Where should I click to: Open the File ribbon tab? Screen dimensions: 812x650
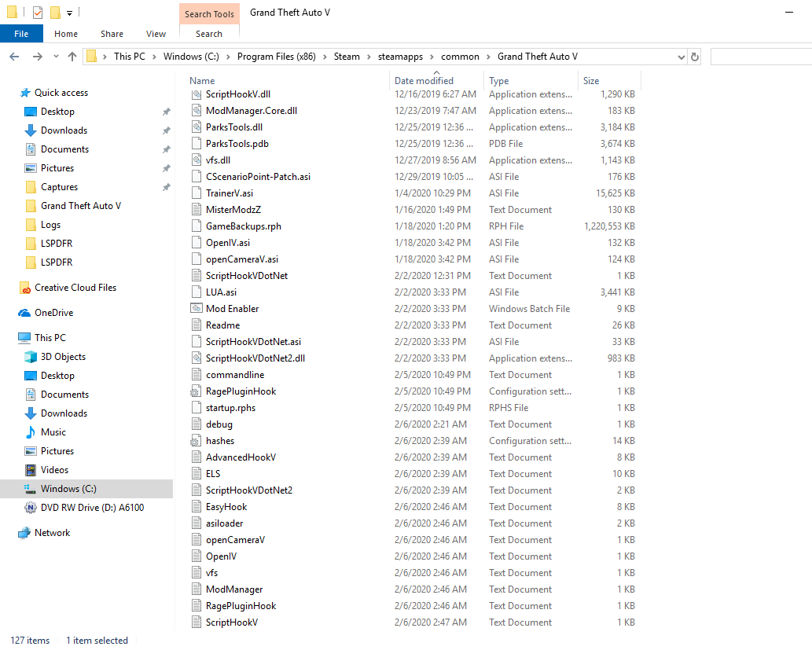coord(21,34)
